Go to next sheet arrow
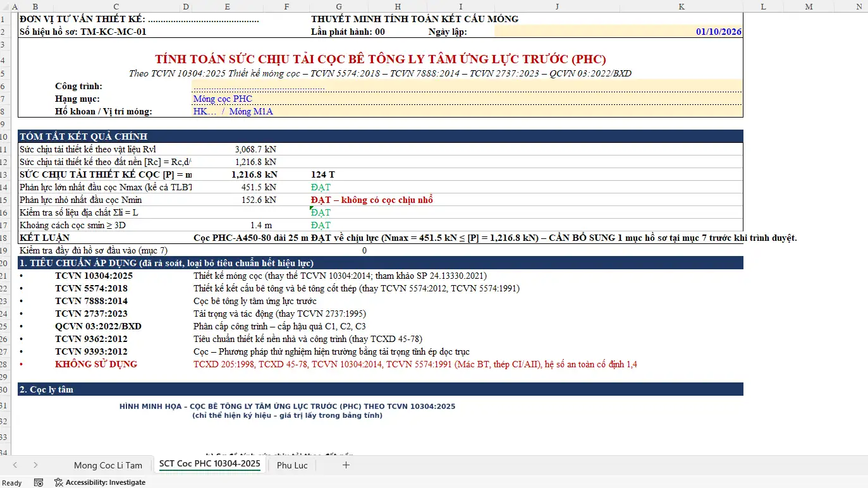 pyautogui.click(x=35, y=465)
